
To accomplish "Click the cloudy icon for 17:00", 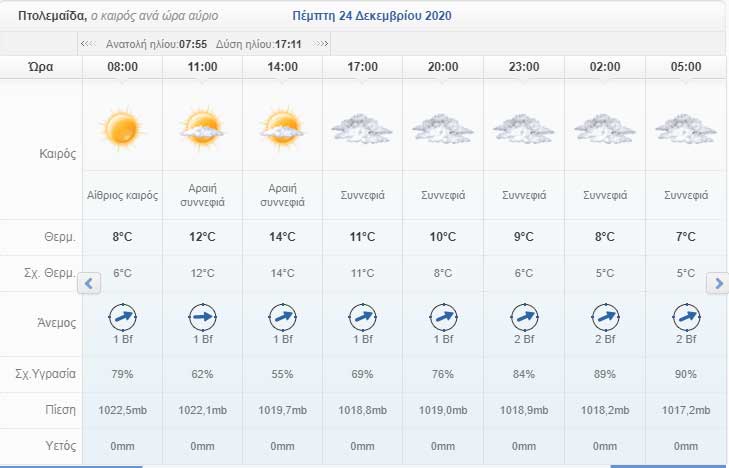I will coord(362,129).
